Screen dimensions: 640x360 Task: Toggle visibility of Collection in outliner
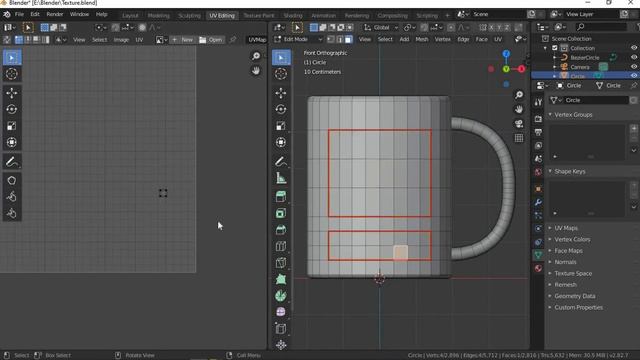click(x=634, y=48)
